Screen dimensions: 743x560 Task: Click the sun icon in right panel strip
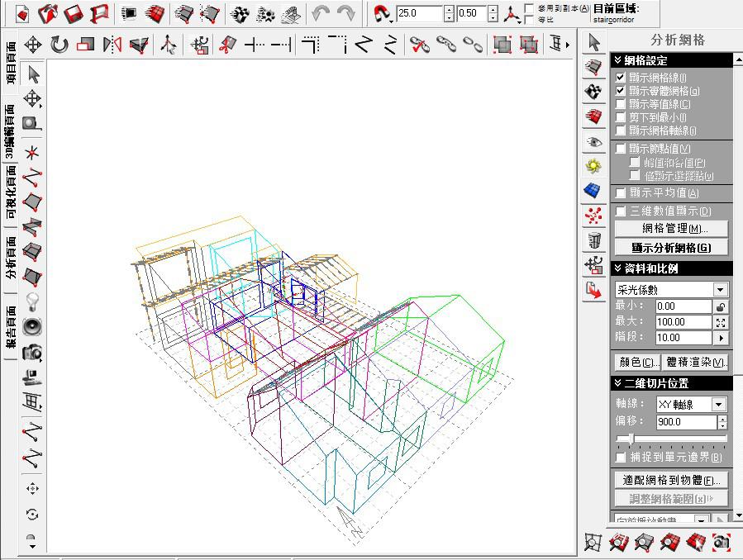[593, 166]
